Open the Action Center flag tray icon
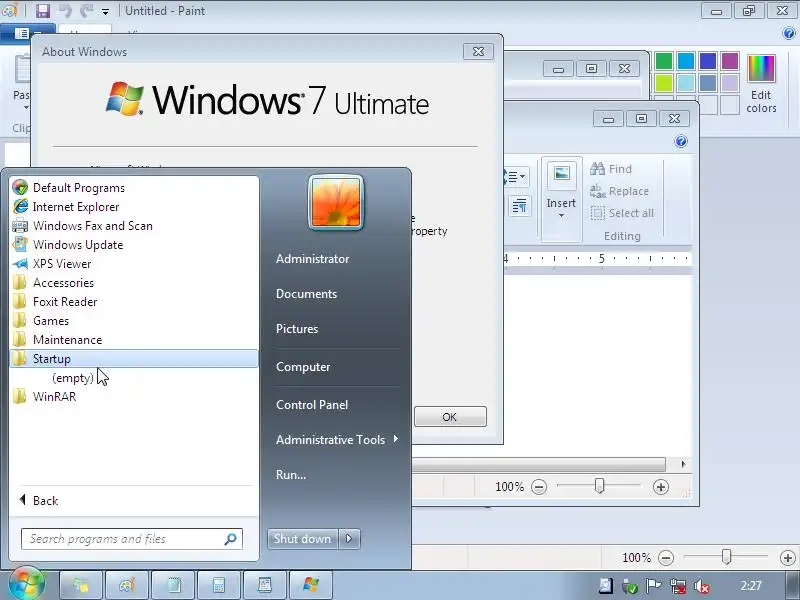 point(654,586)
